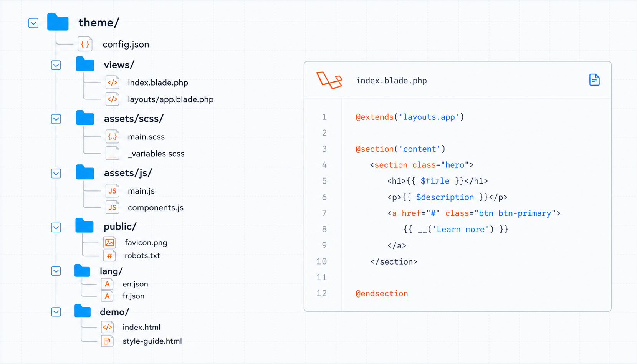This screenshot has width=637, height=364.
Task: Click the views/ blue folder icon
Action: (85, 64)
